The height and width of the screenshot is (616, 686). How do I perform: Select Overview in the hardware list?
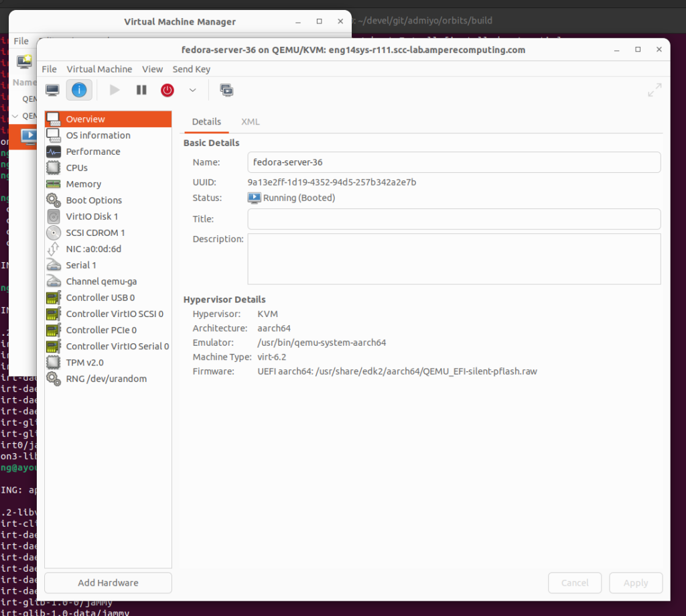(x=108, y=119)
